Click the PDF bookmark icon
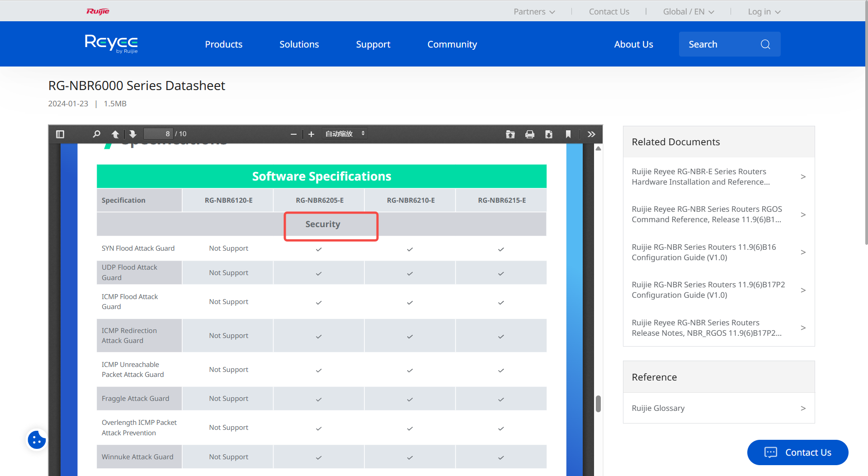 [568, 134]
